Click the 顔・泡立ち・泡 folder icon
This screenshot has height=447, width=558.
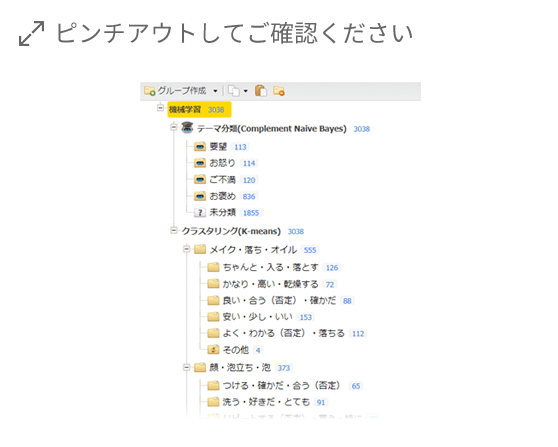point(200,367)
